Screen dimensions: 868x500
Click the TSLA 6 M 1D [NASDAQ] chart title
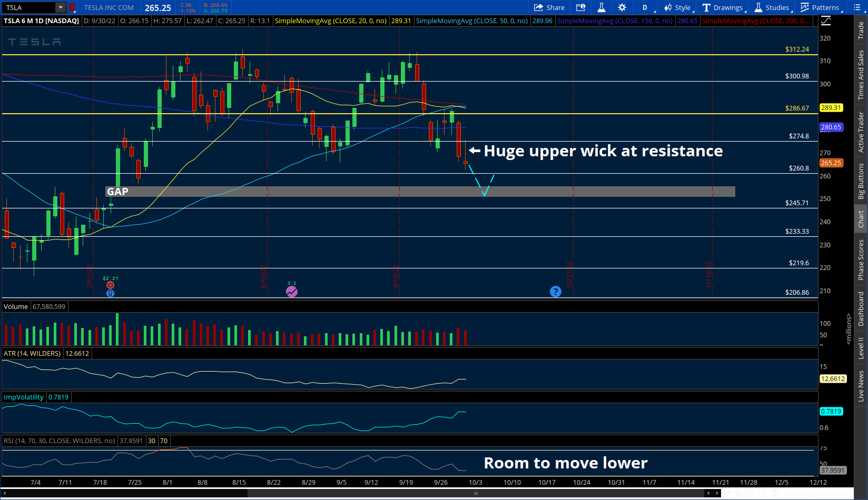(x=41, y=21)
